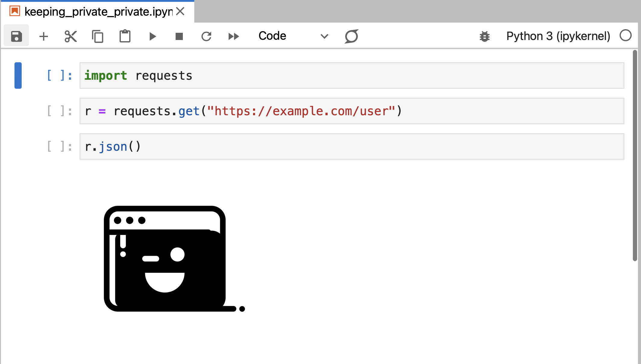
Task: Open the Code cell type dropdown
Action: click(293, 36)
